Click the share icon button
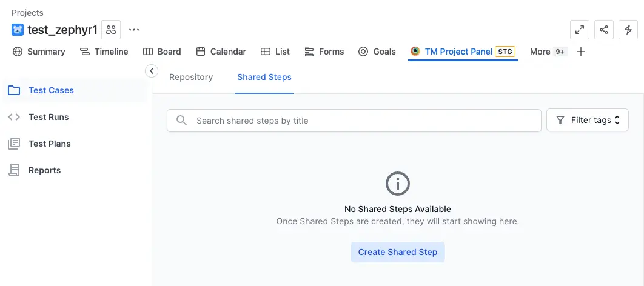Viewport: 644px width, 286px height. click(x=603, y=30)
